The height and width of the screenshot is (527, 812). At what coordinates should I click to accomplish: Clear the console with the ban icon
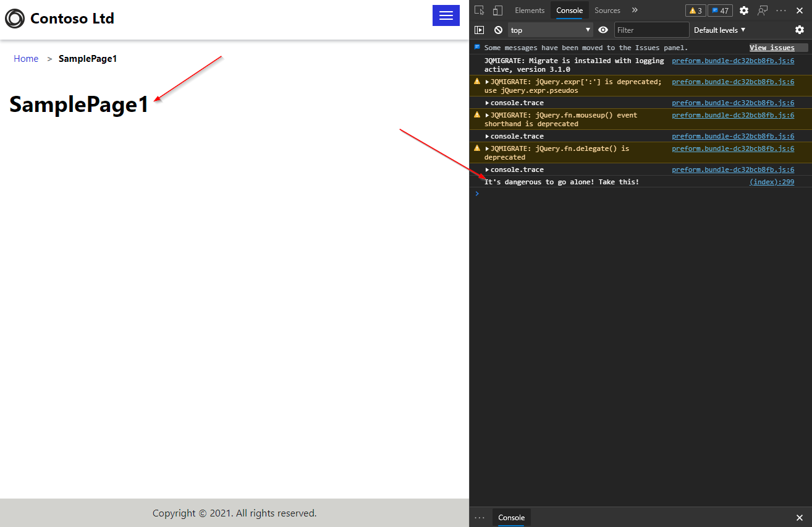coord(498,30)
